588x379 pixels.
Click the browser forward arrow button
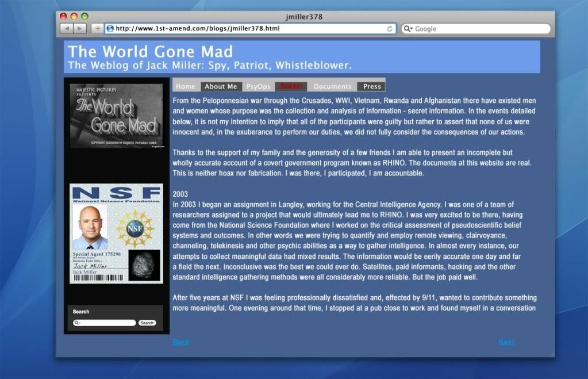point(80,28)
